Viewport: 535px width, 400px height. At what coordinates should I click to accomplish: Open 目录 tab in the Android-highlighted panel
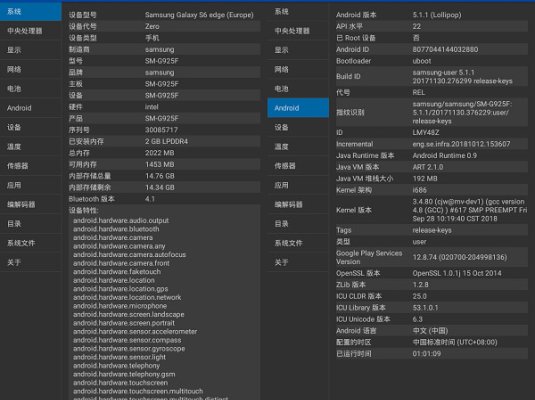point(298,224)
